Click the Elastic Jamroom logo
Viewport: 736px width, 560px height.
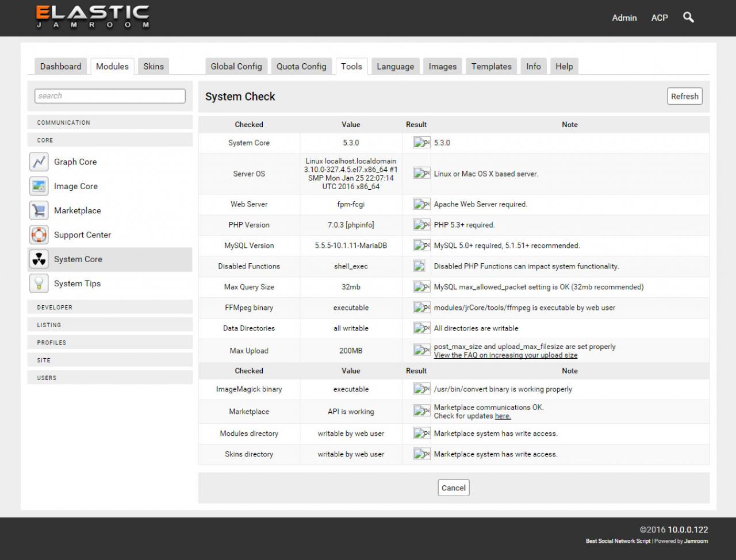coord(93,17)
